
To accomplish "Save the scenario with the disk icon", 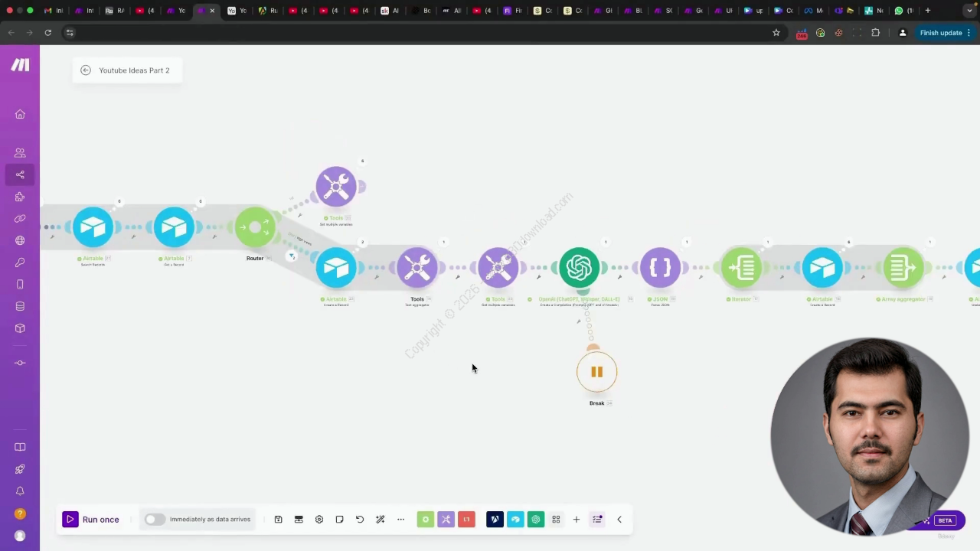I will [x=278, y=520].
